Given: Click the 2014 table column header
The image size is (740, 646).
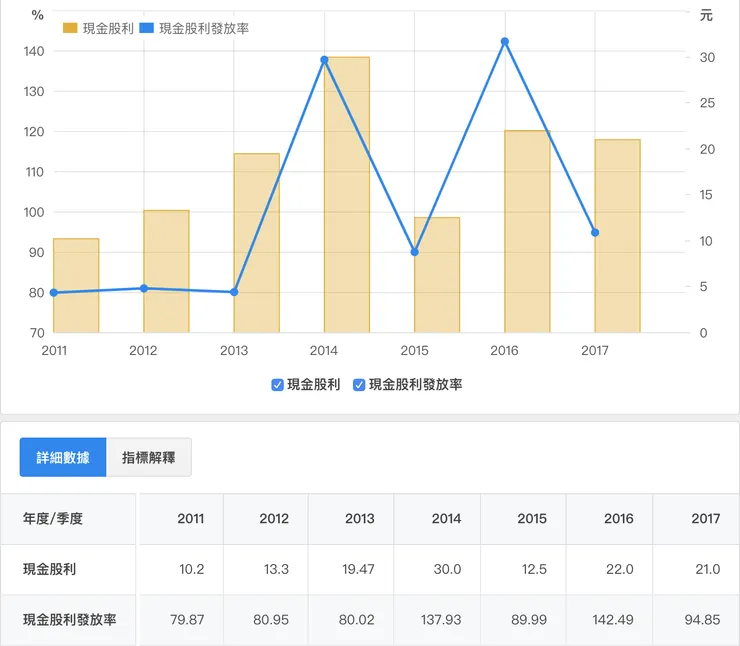Looking at the screenshot, I should [446, 519].
